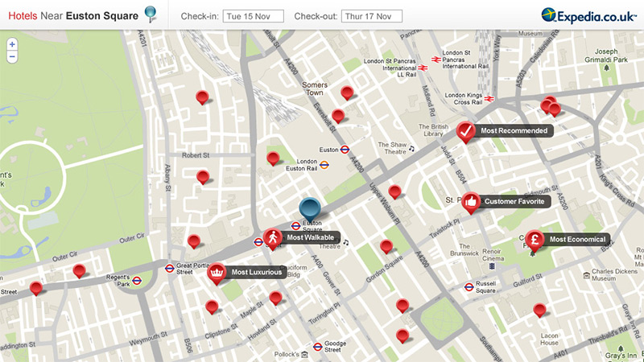Viewport: 644px width, 362px height.
Task: Select the Most Walkable pedestrian pin
Action: click(273, 238)
